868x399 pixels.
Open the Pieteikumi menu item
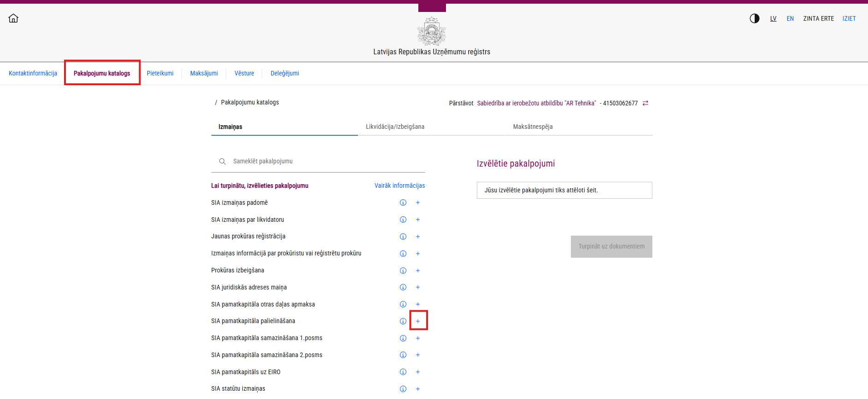[x=160, y=73]
